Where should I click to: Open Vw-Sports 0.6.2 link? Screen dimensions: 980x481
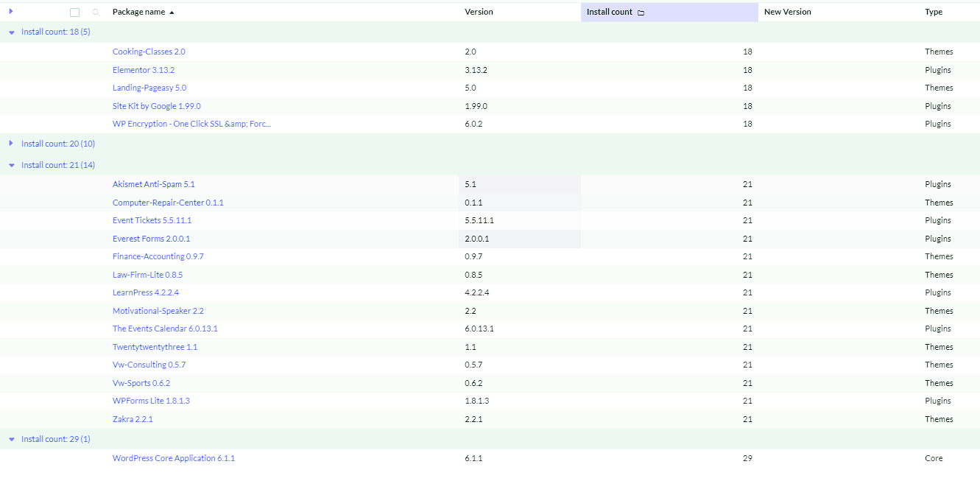click(x=141, y=383)
